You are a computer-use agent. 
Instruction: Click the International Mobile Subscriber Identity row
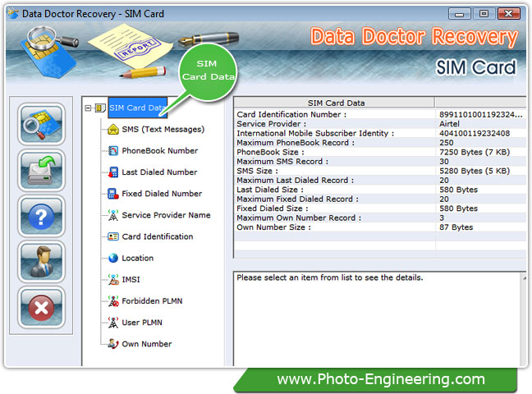[x=380, y=133]
